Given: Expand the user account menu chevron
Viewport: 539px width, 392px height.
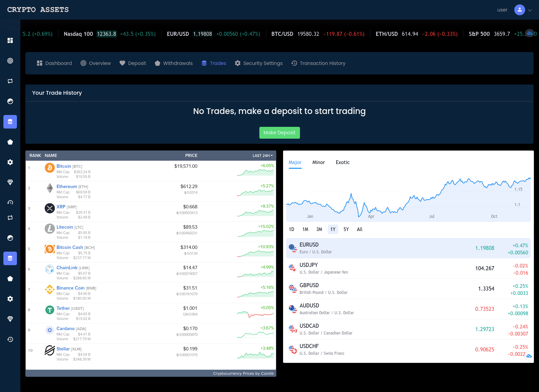Looking at the screenshot, I should coord(530,10).
